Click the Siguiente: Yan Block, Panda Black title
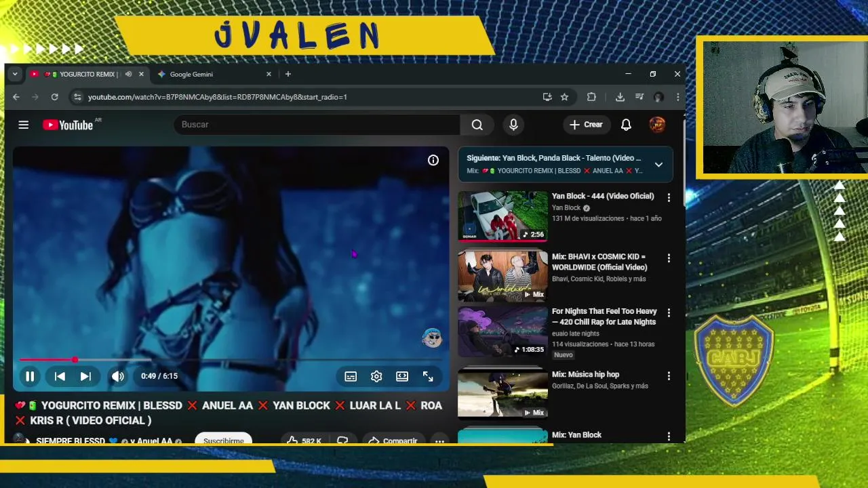868x488 pixels. point(553,158)
